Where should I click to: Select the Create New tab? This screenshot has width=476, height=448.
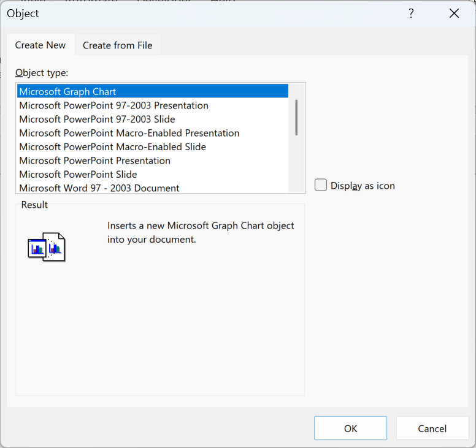40,45
